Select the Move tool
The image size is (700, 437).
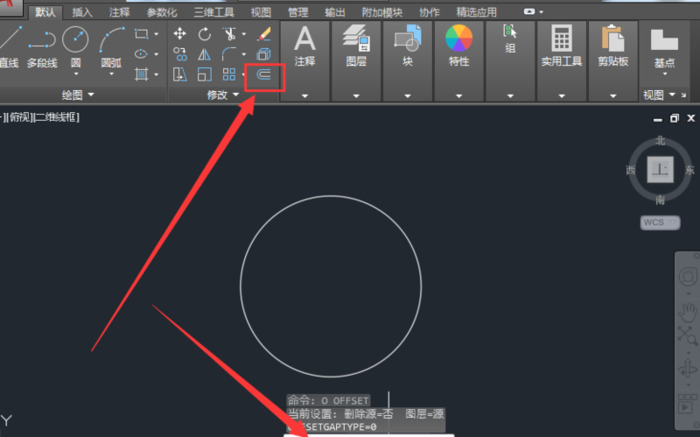(180, 34)
